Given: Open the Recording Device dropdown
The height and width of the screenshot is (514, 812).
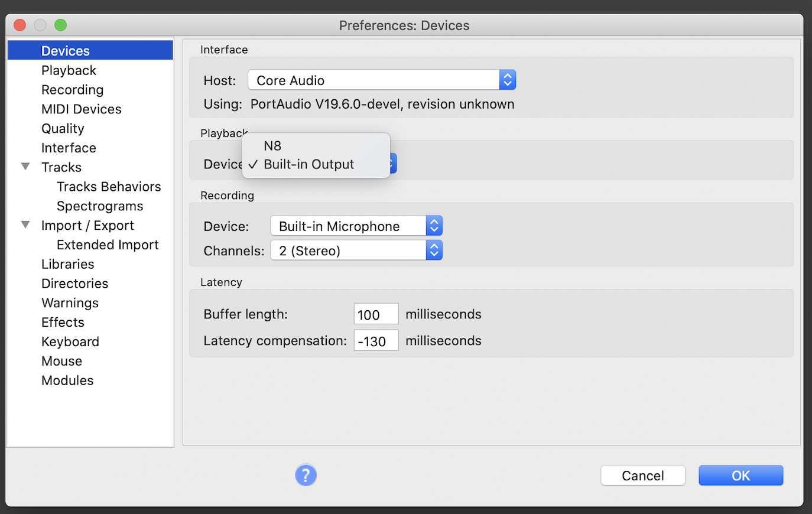Looking at the screenshot, I should [356, 226].
